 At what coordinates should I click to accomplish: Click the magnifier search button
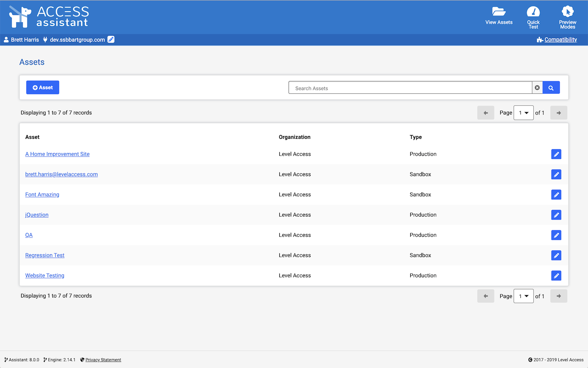tap(551, 87)
